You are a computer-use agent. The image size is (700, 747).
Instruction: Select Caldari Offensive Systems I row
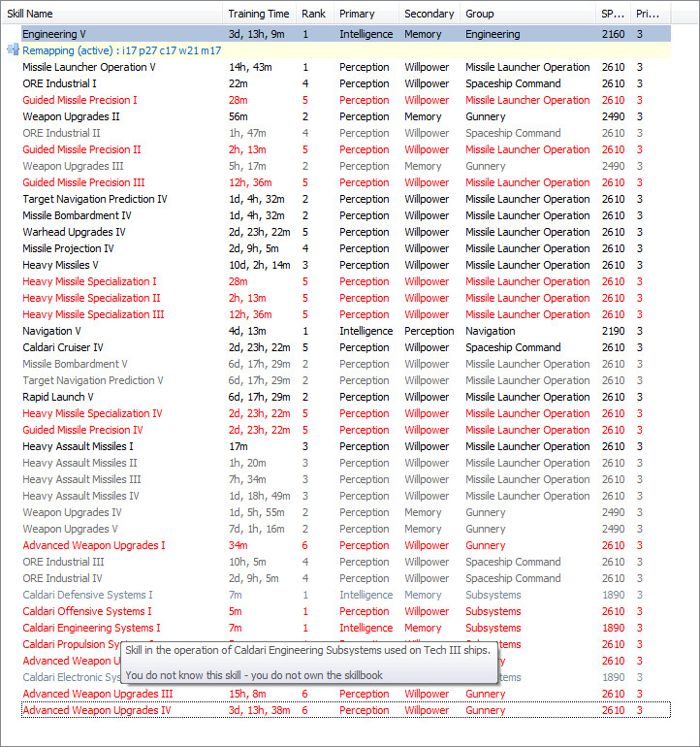point(346,611)
